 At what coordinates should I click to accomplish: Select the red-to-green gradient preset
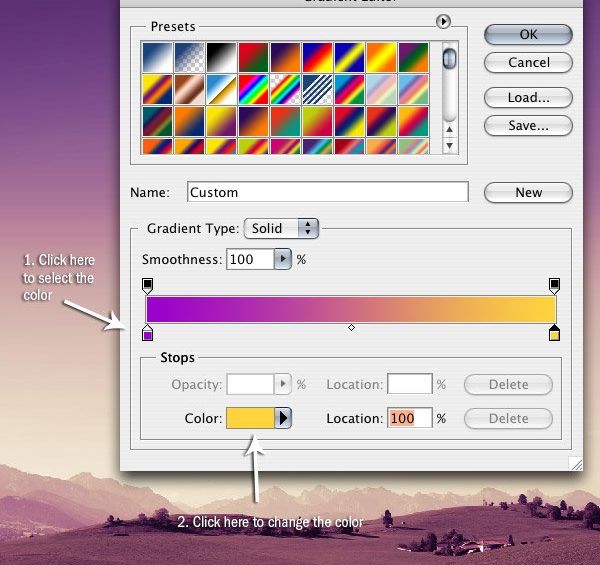point(253,57)
